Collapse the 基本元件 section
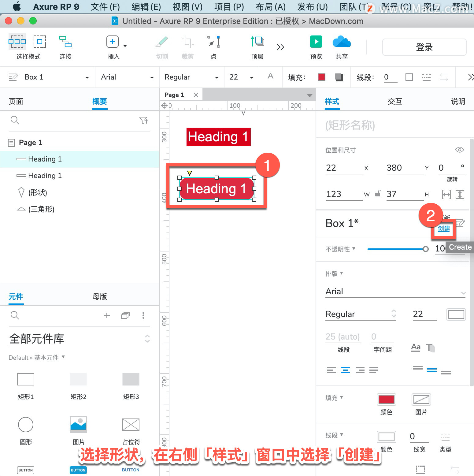 [63, 357]
